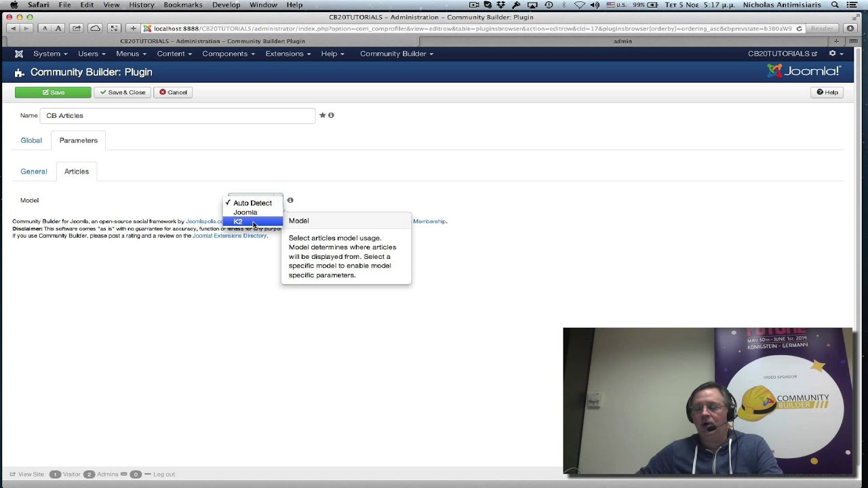Increase text size with large A button
The height and width of the screenshot is (488, 868).
click(x=58, y=28)
